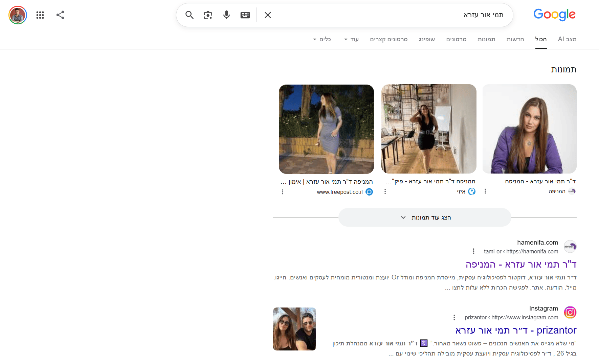Click caption ד"ר תמי אור עזרא - המניפה
599x364 pixels.
540,181
